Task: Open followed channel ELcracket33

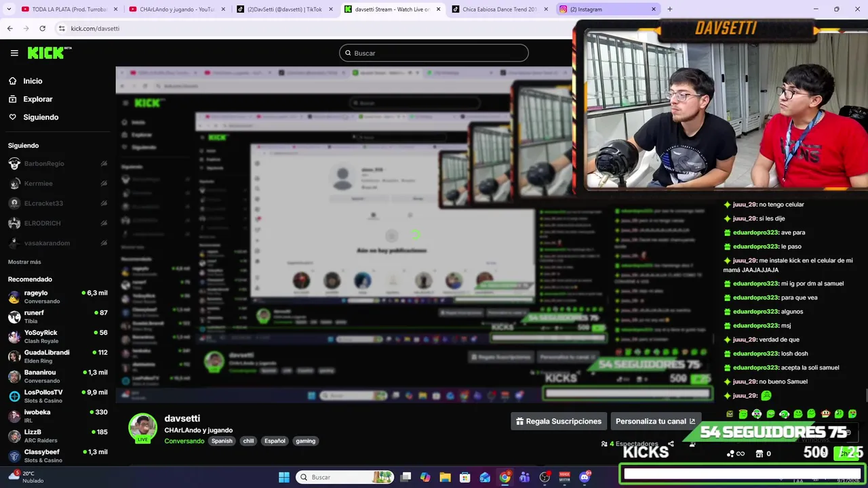Action: pos(58,203)
